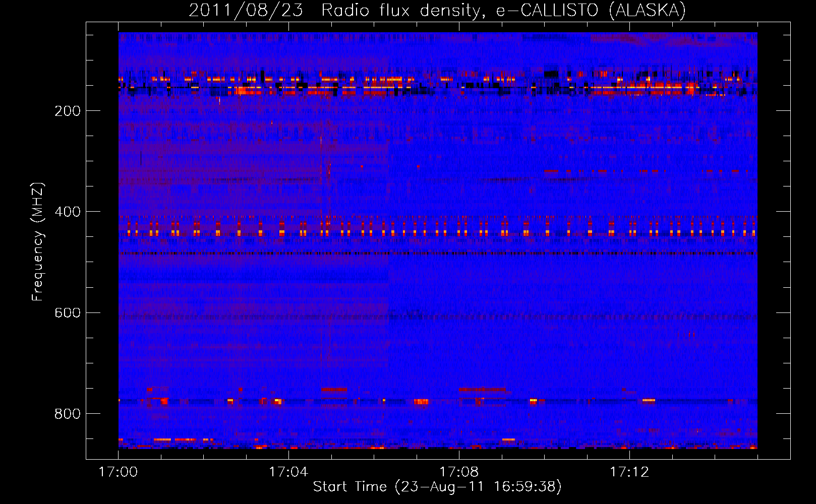816x504 pixels.
Task: Click the plot title 'Radio flux density, e-CALLISTO (ALASKA)'
Action: [x=503, y=10]
